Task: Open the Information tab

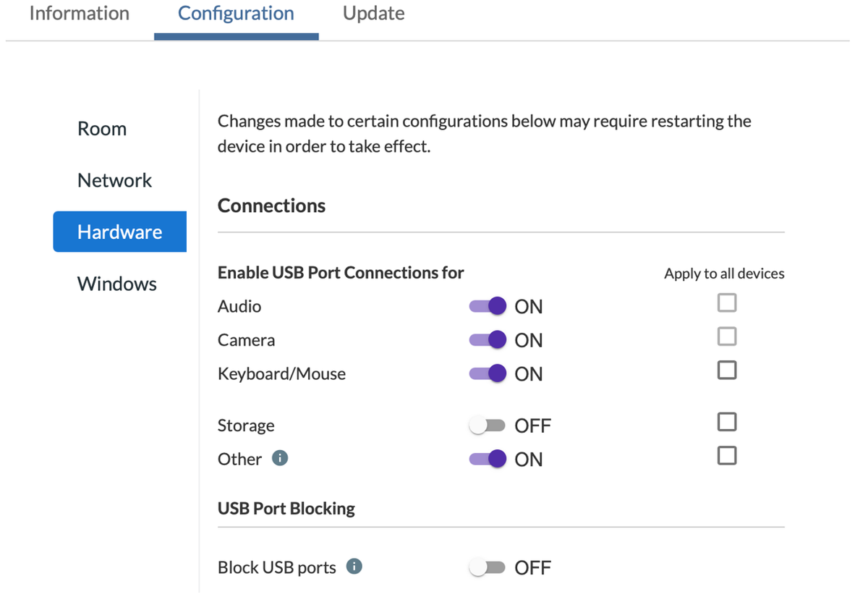Action: (x=80, y=14)
